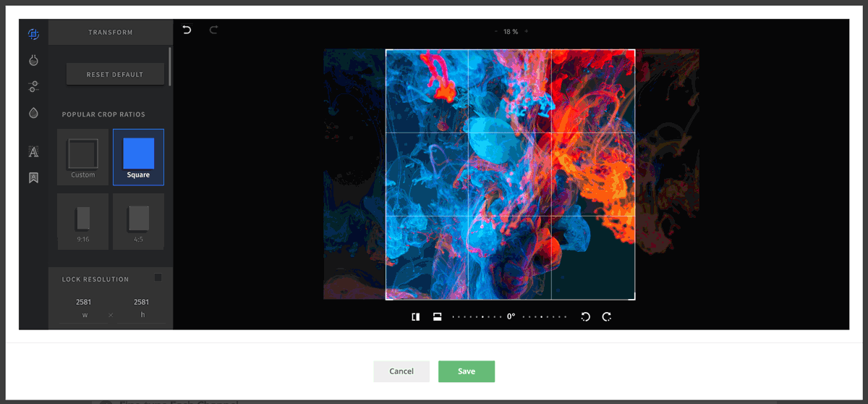Click the width resolution field
The height and width of the screenshot is (404, 868).
(x=85, y=302)
